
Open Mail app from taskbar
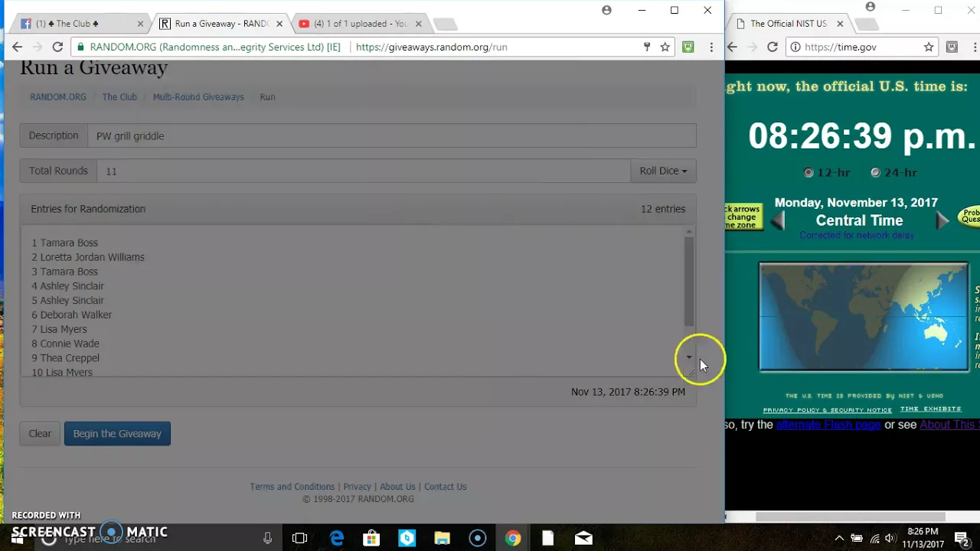point(583,538)
